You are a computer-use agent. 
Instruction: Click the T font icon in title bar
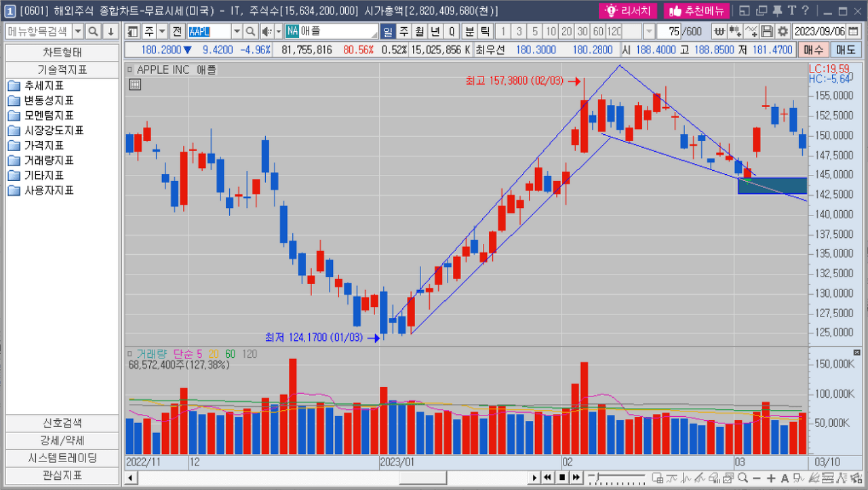pos(791,10)
